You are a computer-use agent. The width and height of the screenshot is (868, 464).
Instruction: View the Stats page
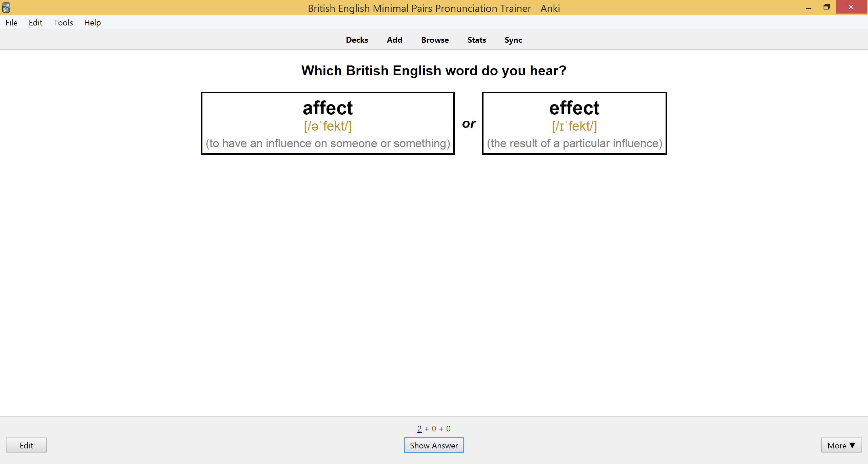click(476, 40)
